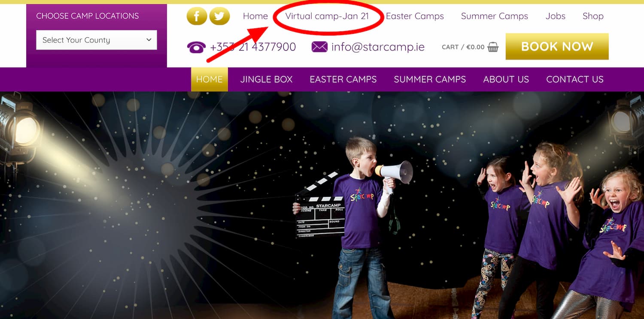Open ABOUT US in navigation bar
Viewport: 644px width, 319px height.
point(506,79)
